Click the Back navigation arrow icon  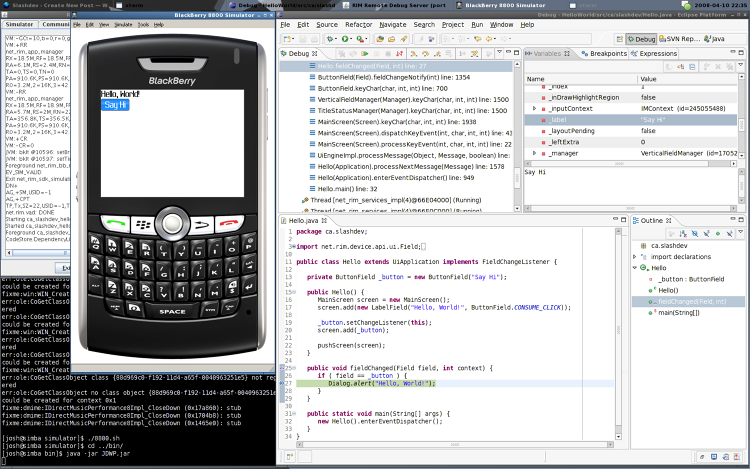489,39
